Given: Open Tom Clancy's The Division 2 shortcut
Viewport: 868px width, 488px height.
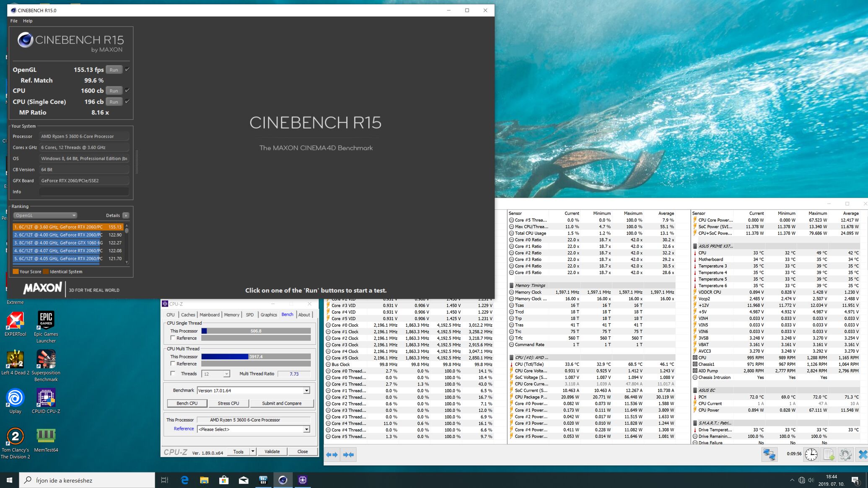Looking at the screenshot, I should (x=15, y=443).
